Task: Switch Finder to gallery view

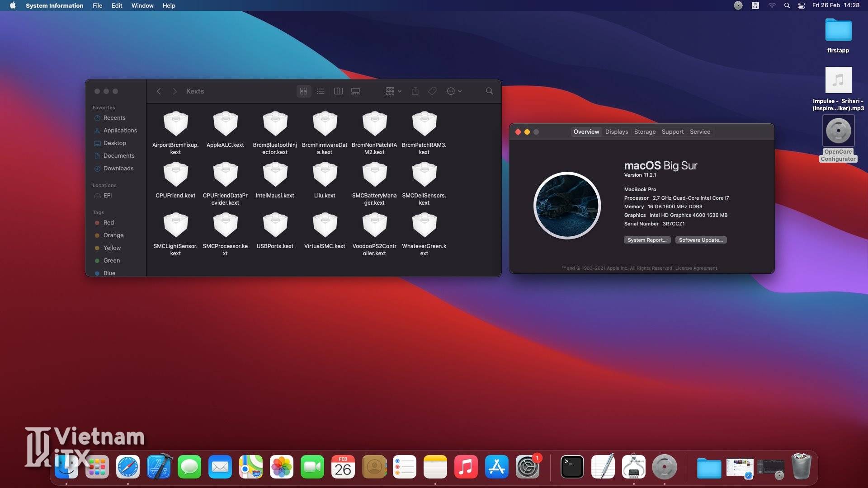Action: [356, 91]
